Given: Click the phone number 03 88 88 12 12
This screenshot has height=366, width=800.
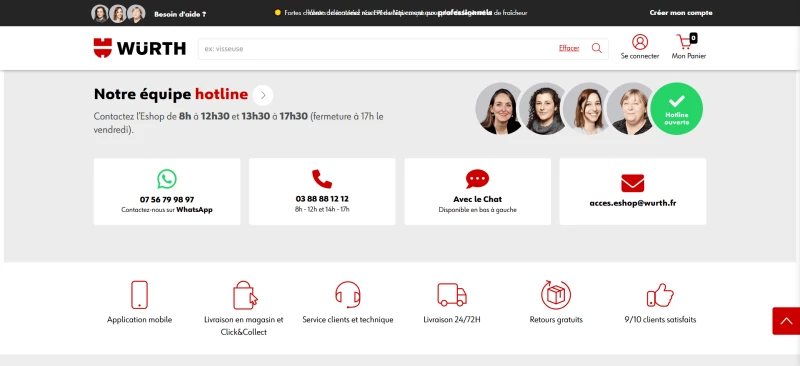Looking at the screenshot, I should point(322,199).
